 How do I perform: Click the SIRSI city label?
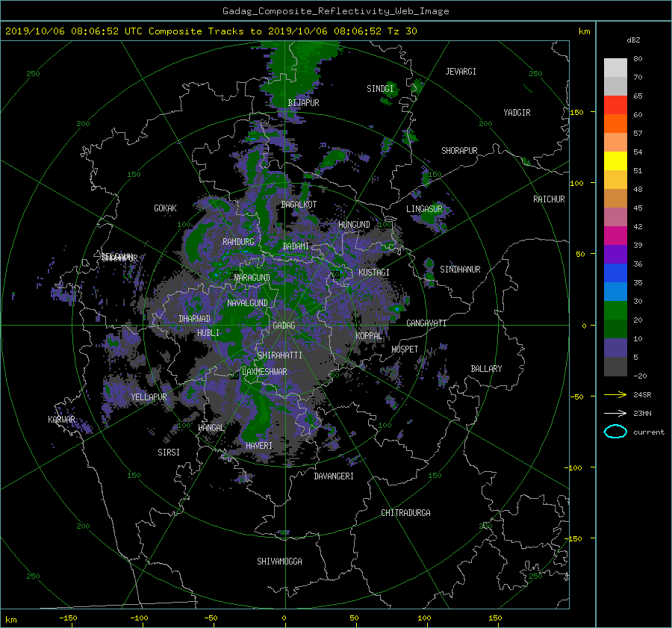pyautogui.click(x=169, y=453)
